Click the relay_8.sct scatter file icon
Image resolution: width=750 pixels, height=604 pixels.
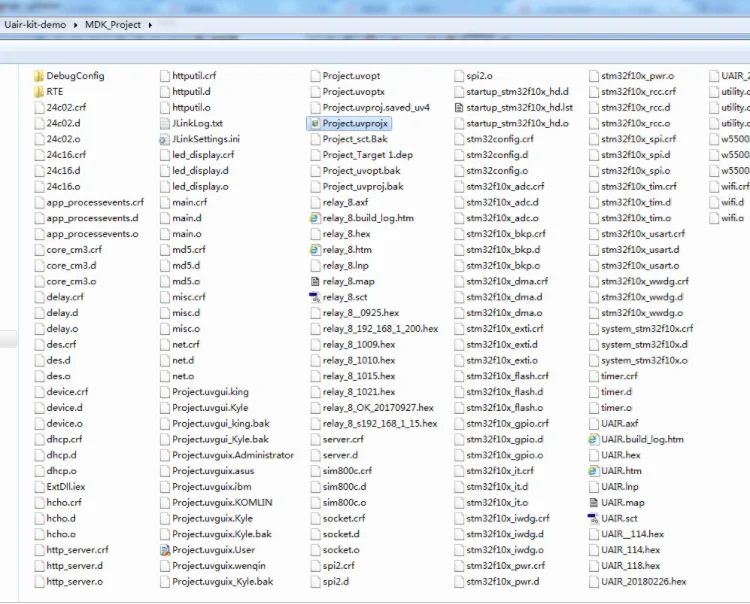point(314,297)
